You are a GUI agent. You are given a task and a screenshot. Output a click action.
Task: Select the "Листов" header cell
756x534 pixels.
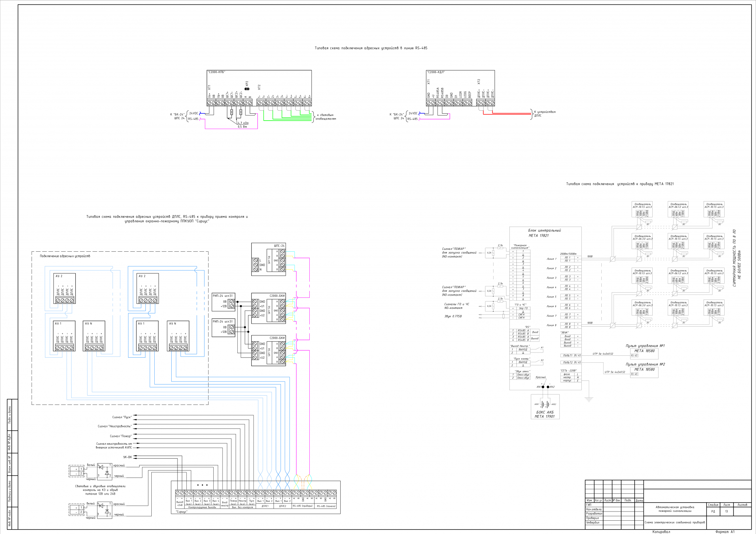742,505
